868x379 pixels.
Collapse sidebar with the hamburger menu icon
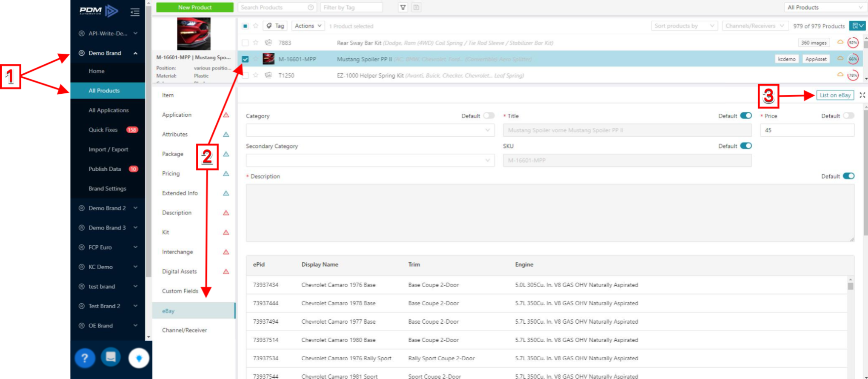point(135,12)
